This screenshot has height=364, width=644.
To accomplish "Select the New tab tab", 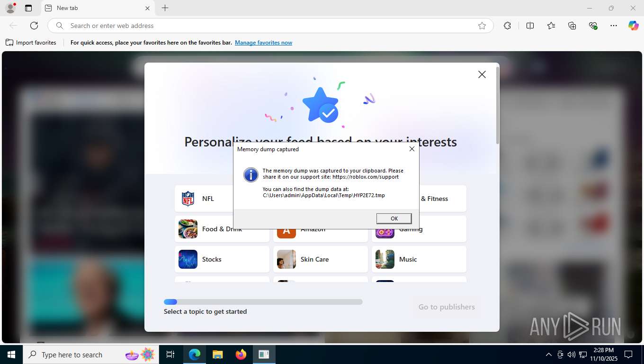I will point(97,8).
